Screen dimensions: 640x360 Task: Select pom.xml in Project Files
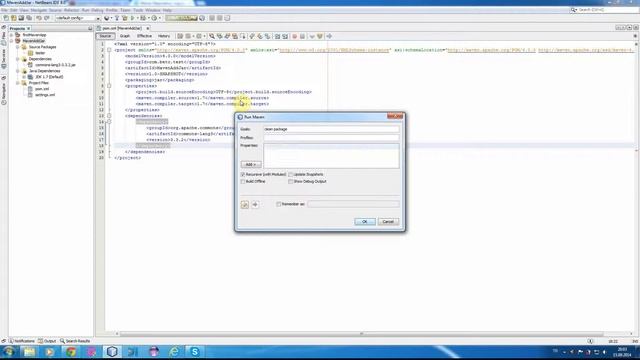click(42, 89)
